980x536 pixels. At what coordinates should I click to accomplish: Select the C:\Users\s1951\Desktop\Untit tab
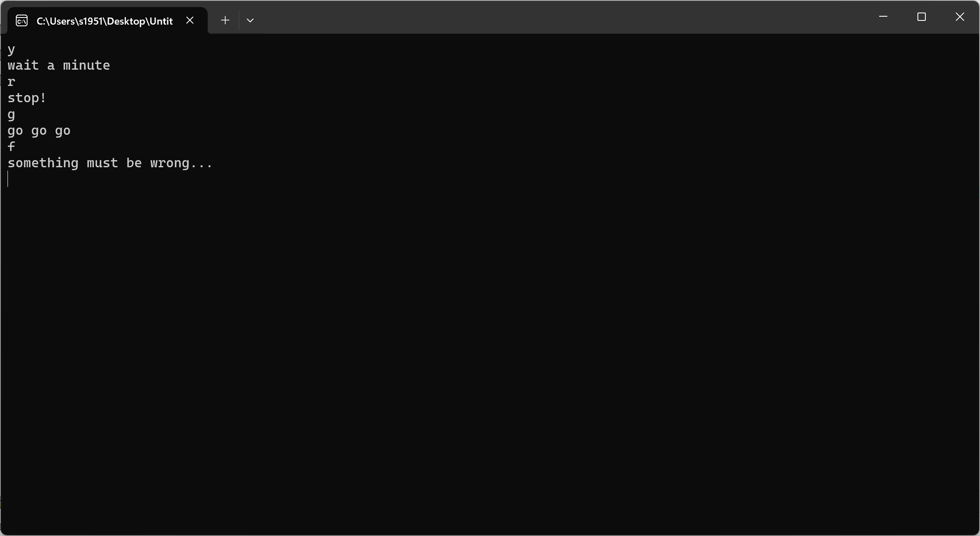click(x=104, y=21)
